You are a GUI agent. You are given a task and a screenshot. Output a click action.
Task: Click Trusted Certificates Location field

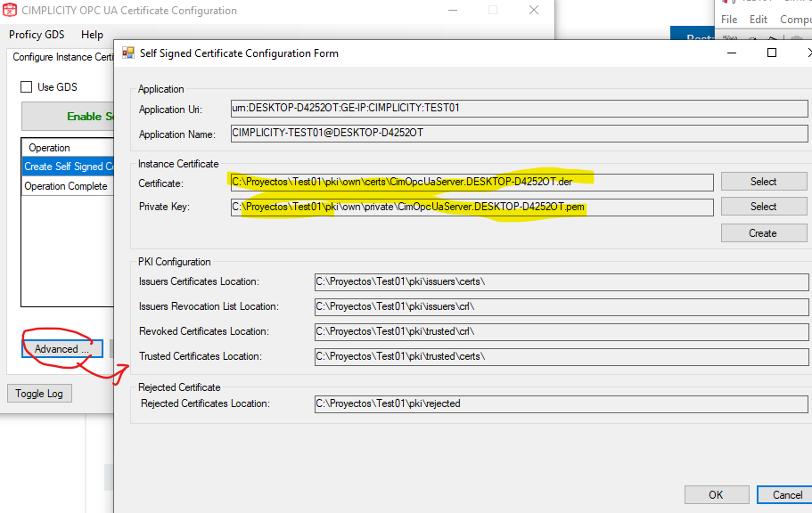coord(562,356)
